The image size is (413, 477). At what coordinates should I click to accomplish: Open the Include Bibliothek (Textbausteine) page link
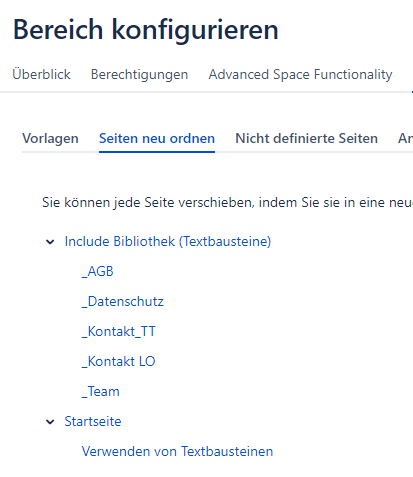click(x=168, y=241)
